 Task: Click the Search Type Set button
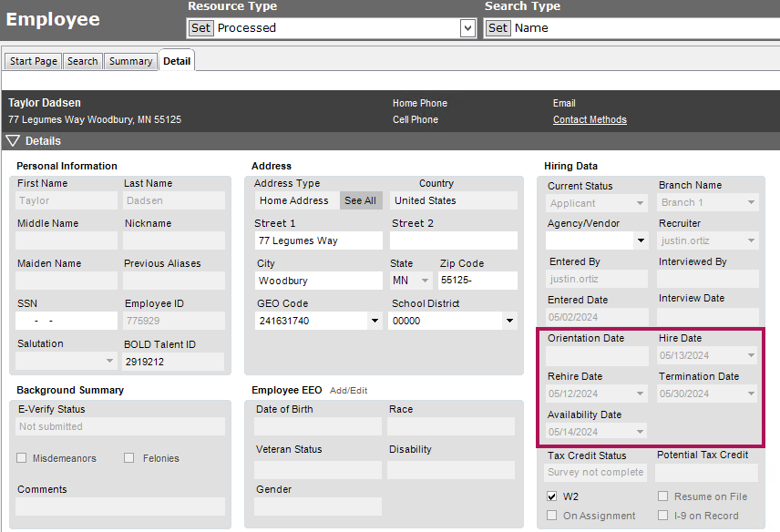tap(498, 28)
